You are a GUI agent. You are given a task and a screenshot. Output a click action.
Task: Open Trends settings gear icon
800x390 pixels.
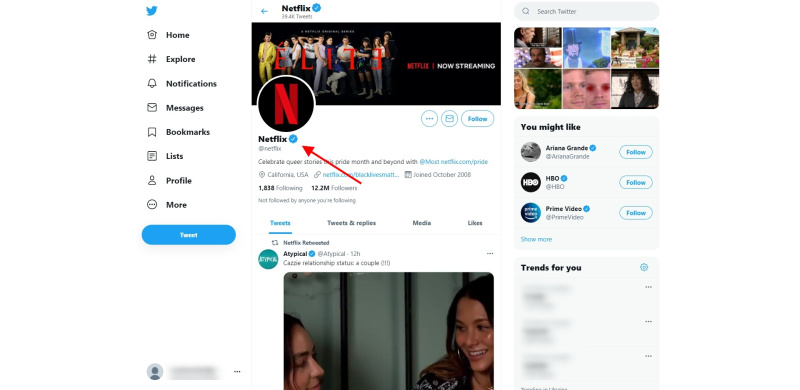[644, 267]
